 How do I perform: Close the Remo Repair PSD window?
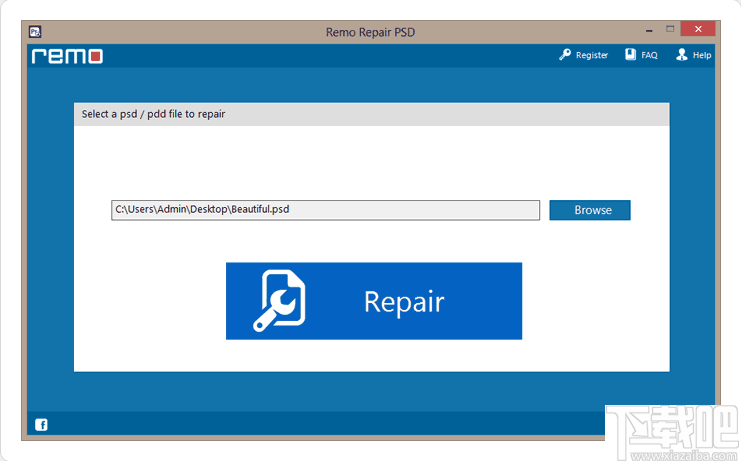pyautogui.click(x=698, y=29)
